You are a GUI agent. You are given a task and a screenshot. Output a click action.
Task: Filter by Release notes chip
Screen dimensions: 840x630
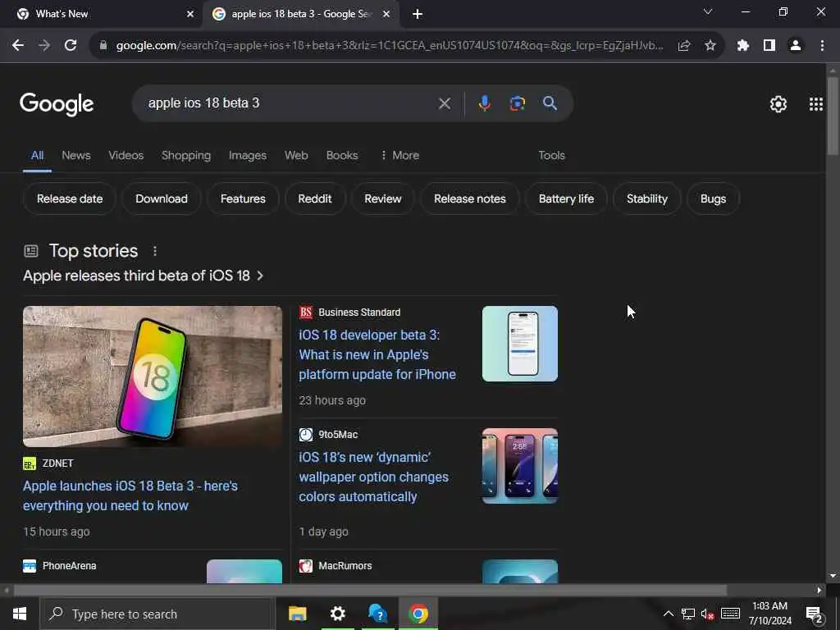pyautogui.click(x=470, y=199)
